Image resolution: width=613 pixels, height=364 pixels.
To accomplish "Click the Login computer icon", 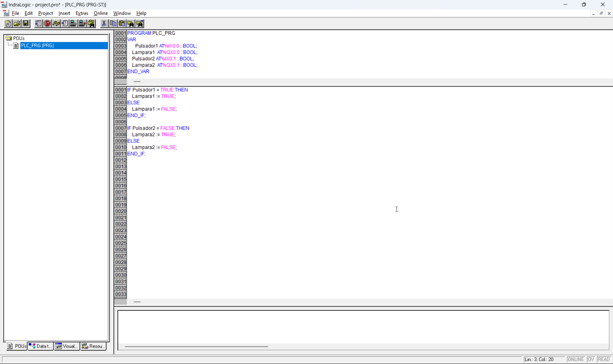I will click(x=73, y=23).
